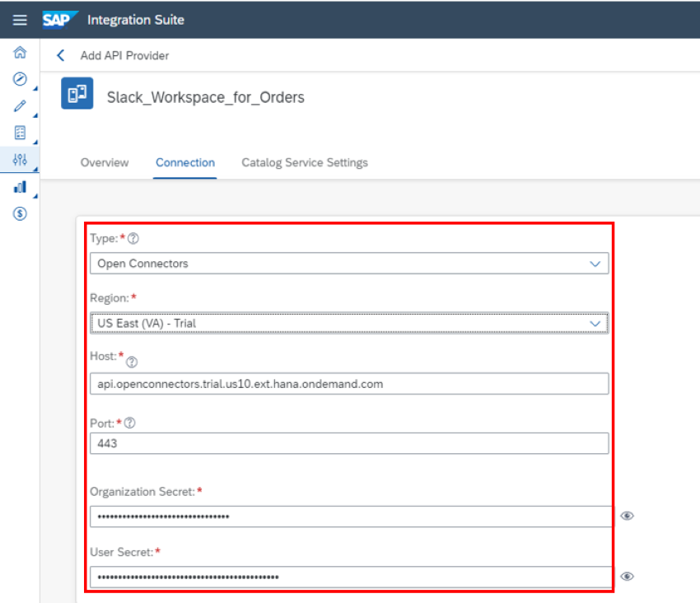Open the Type dropdown showing Open Connectors

tap(349, 264)
